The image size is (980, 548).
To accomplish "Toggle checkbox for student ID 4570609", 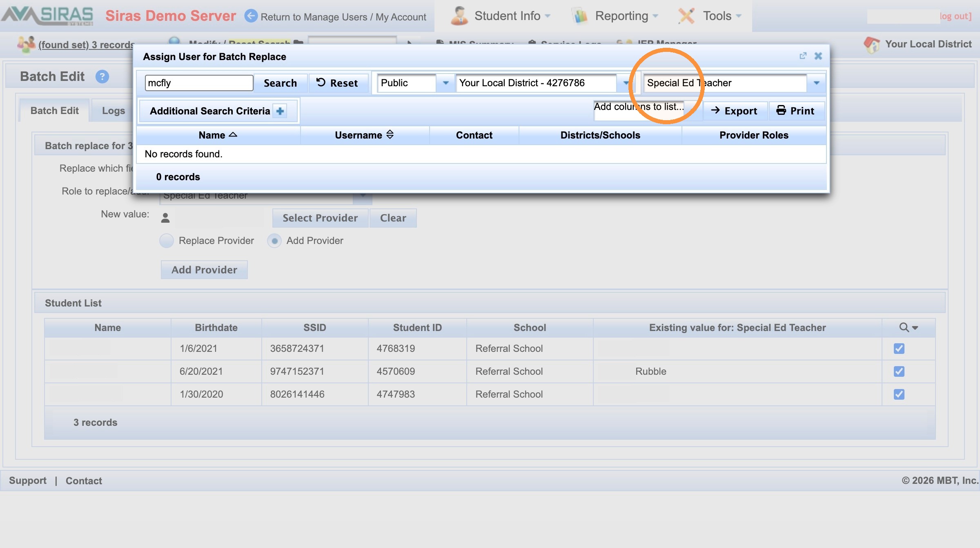I will tap(899, 371).
